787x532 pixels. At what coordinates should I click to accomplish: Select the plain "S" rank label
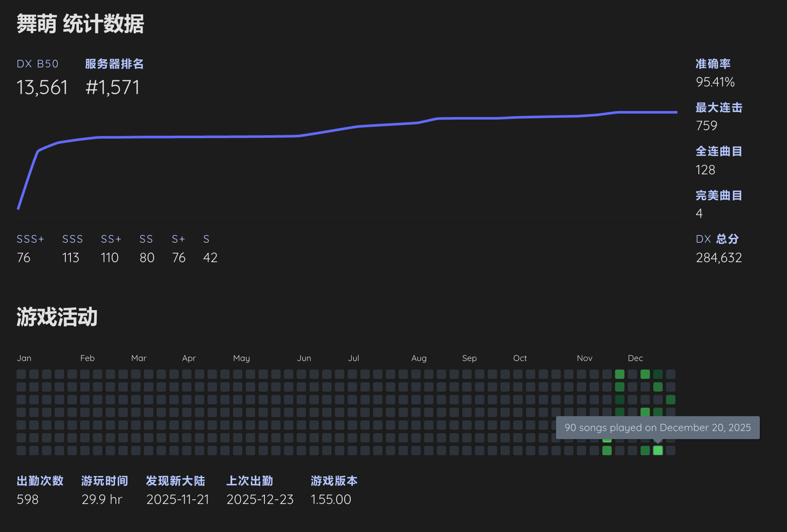pyautogui.click(x=206, y=239)
